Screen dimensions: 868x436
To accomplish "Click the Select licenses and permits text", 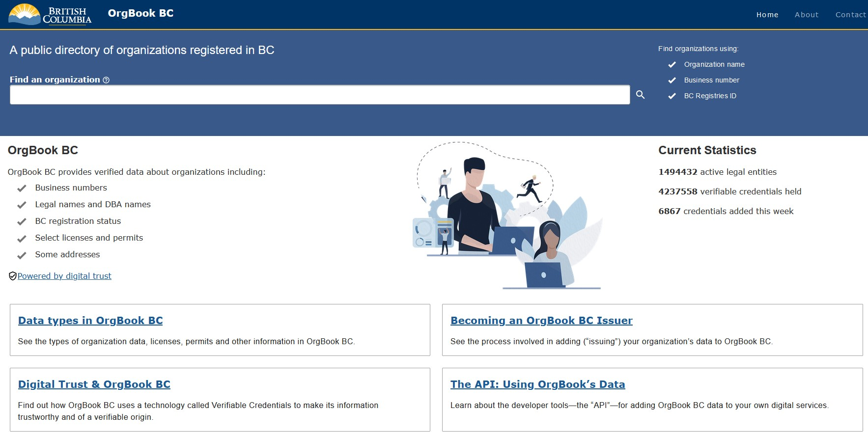I will pos(89,238).
